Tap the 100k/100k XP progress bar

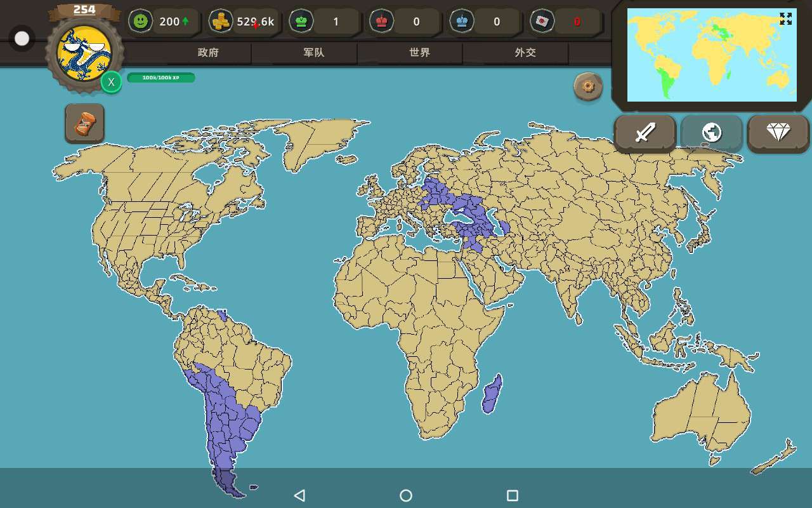click(161, 77)
